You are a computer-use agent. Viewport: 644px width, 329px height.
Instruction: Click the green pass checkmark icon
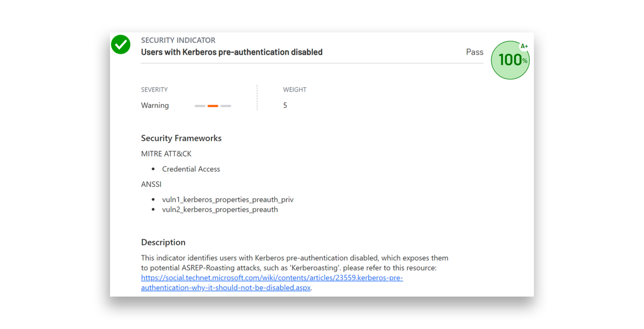click(121, 45)
